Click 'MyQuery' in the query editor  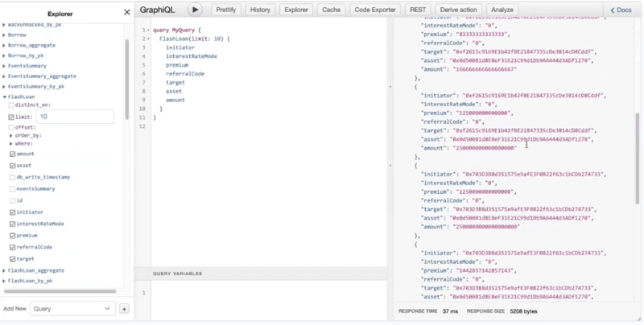pyautogui.click(x=184, y=31)
